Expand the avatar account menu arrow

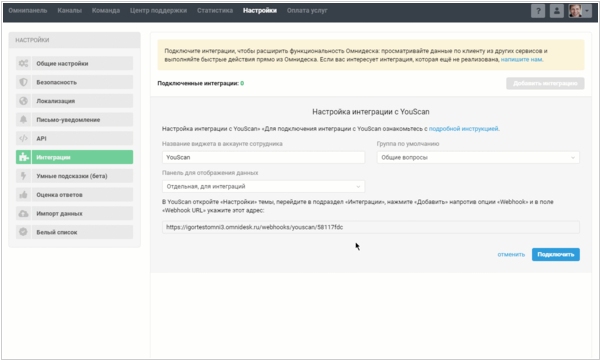587,11
